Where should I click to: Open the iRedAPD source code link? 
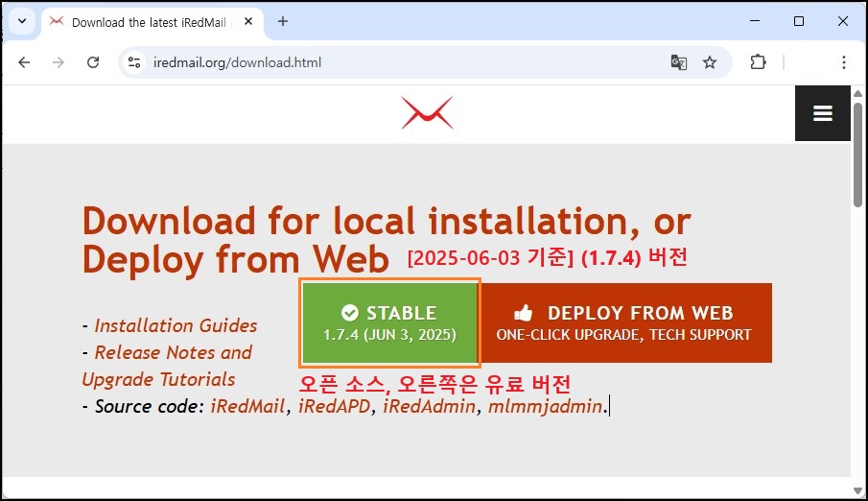click(x=334, y=406)
